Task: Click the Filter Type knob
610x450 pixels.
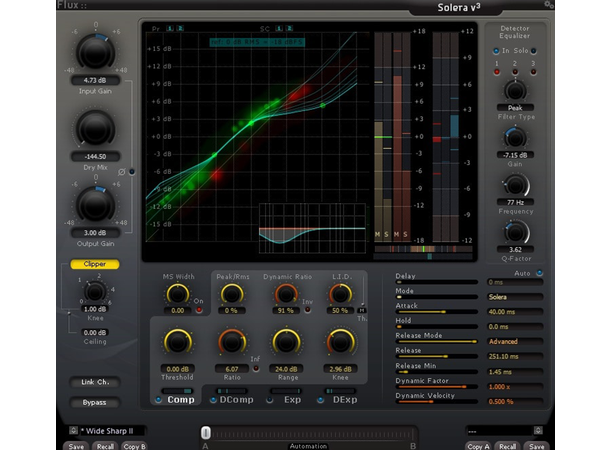Action: coord(515,91)
